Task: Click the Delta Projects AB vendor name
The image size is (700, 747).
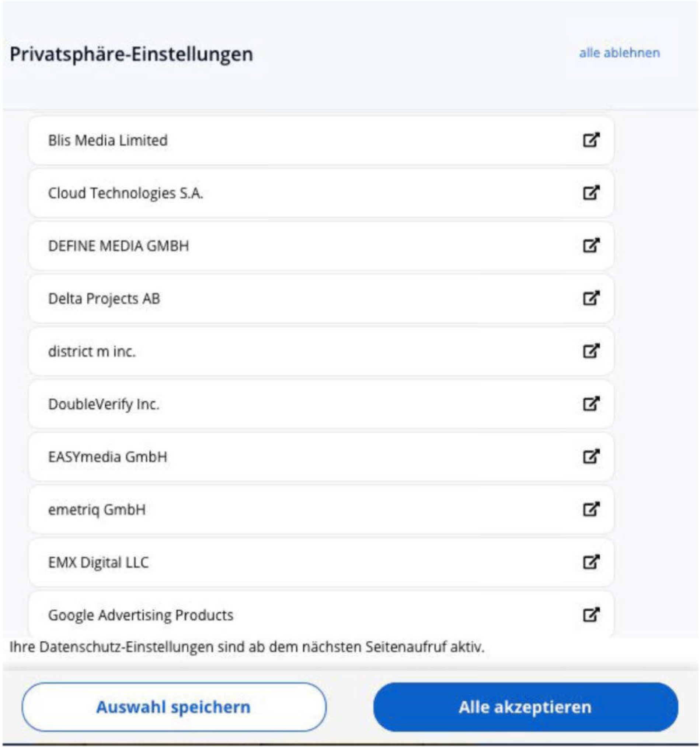Action: 104,299
